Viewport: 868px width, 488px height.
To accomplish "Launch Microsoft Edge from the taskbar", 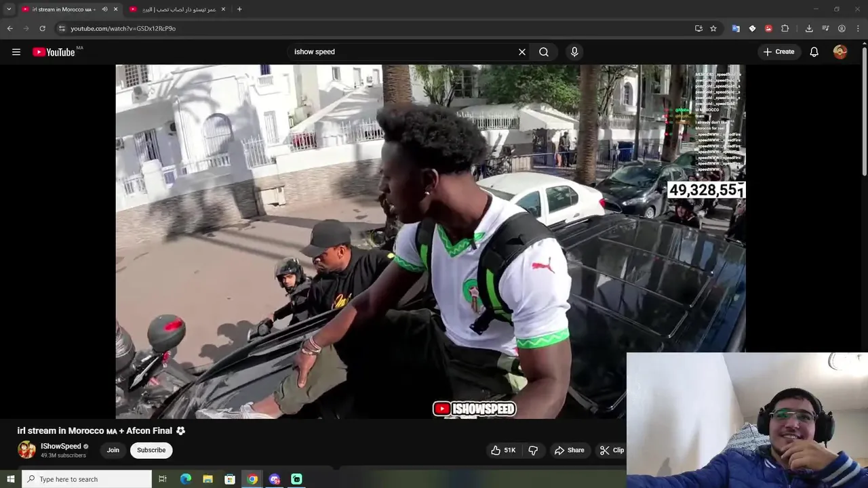I will click(185, 479).
